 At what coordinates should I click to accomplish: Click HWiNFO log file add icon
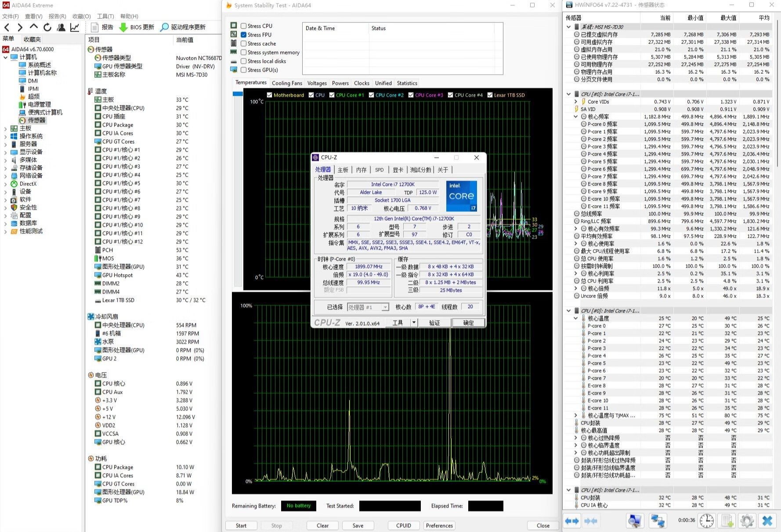[x=727, y=521]
